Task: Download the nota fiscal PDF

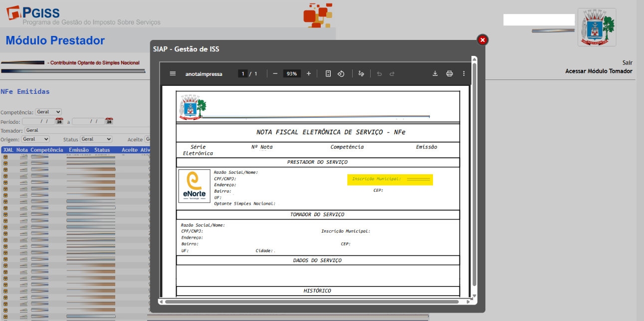Action: coord(435,73)
